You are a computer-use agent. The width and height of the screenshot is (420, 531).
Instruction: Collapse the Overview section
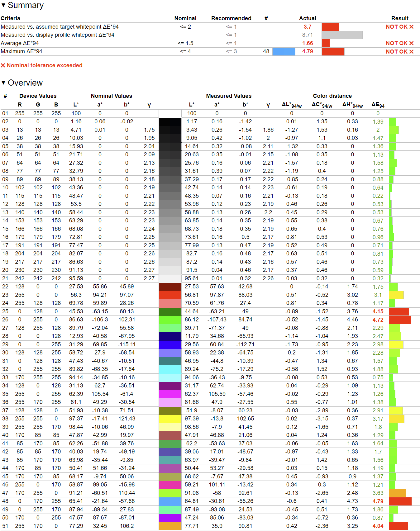[x=3, y=83]
